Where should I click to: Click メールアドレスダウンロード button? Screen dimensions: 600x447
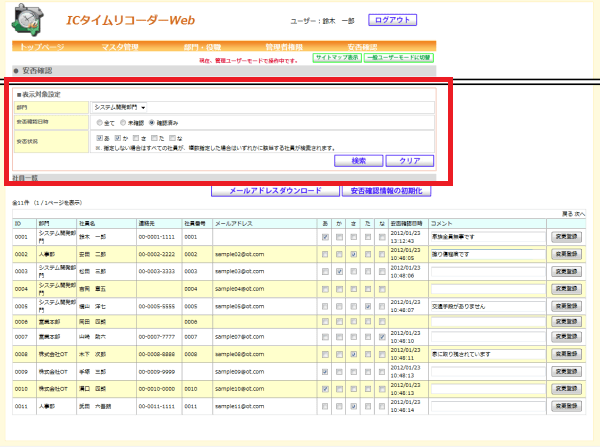275,191
